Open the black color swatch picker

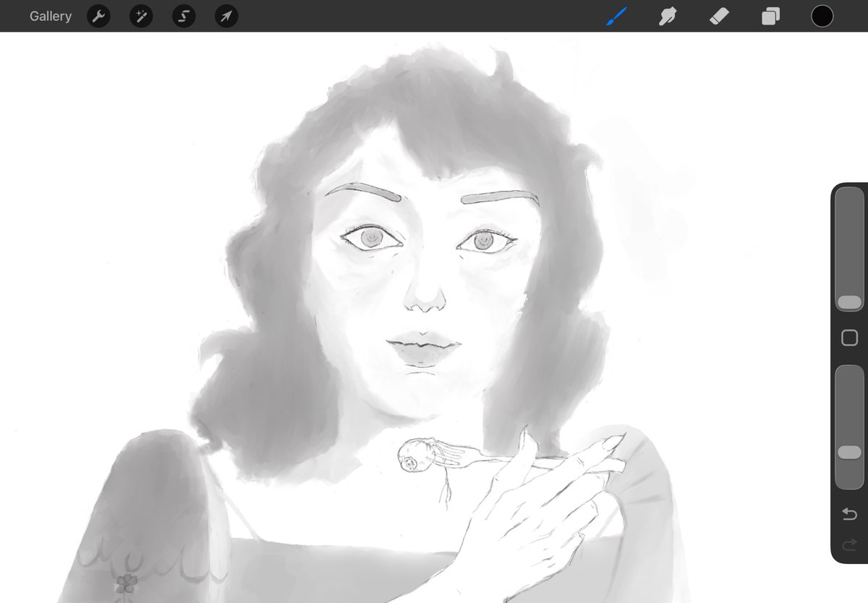822,16
